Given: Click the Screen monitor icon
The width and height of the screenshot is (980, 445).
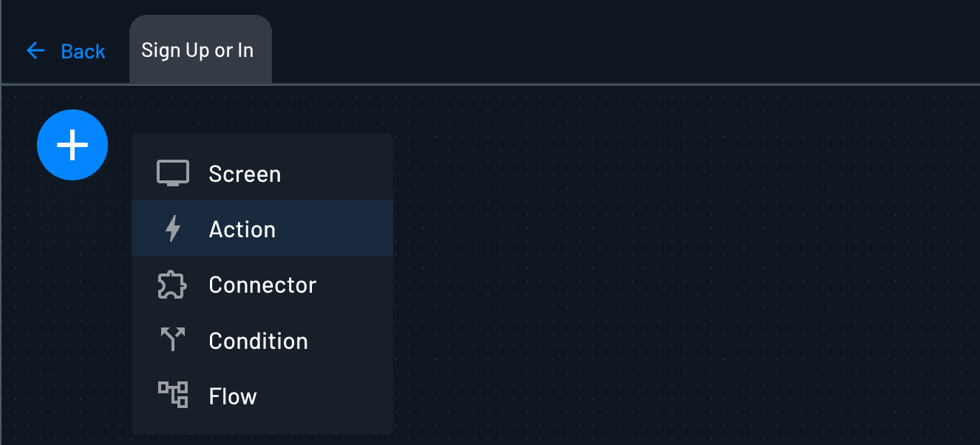Looking at the screenshot, I should (173, 173).
